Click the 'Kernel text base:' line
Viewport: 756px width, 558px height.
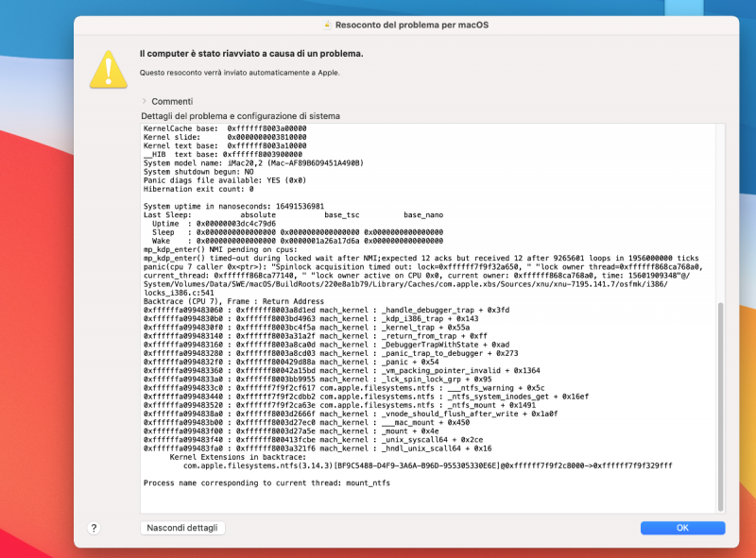225,145
